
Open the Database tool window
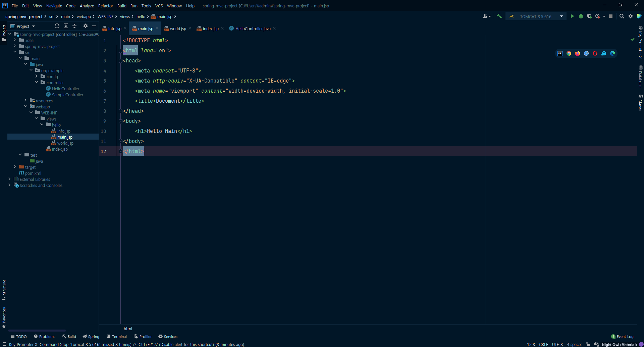[x=641, y=77]
